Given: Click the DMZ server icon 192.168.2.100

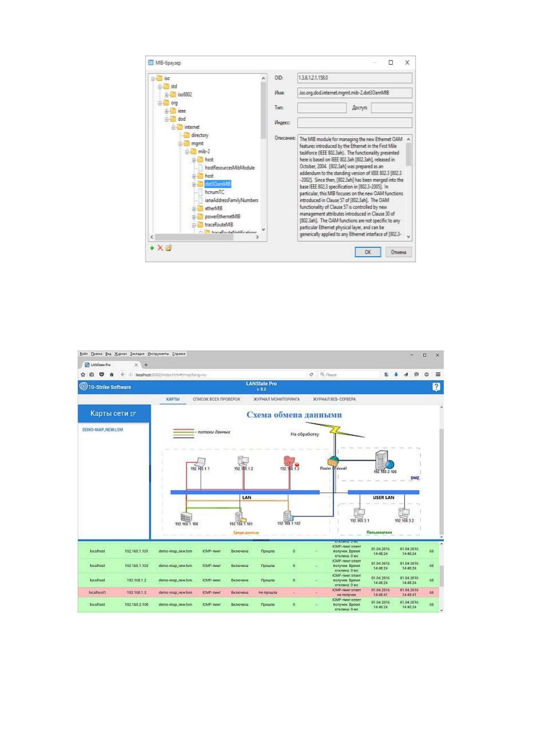Looking at the screenshot, I should point(384,461).
